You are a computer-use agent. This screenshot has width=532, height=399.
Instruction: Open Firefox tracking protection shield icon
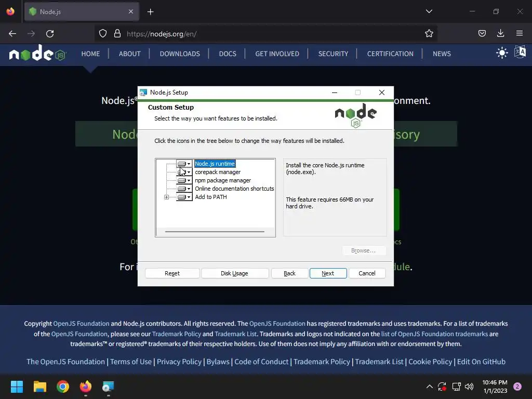click(103, 34)
